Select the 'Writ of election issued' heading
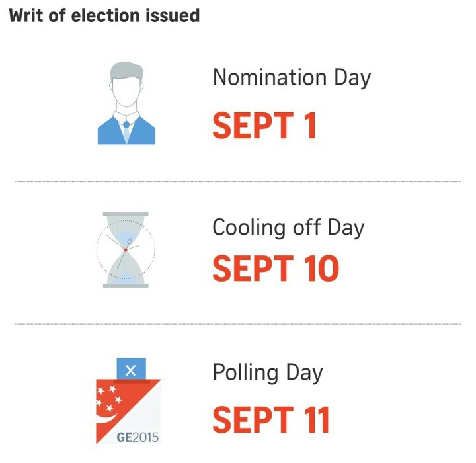 point(104,15)
